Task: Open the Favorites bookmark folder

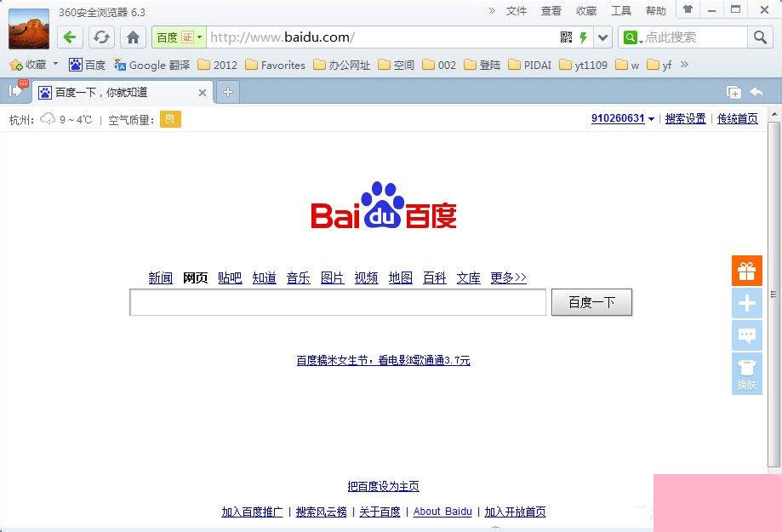Action: 276,65
